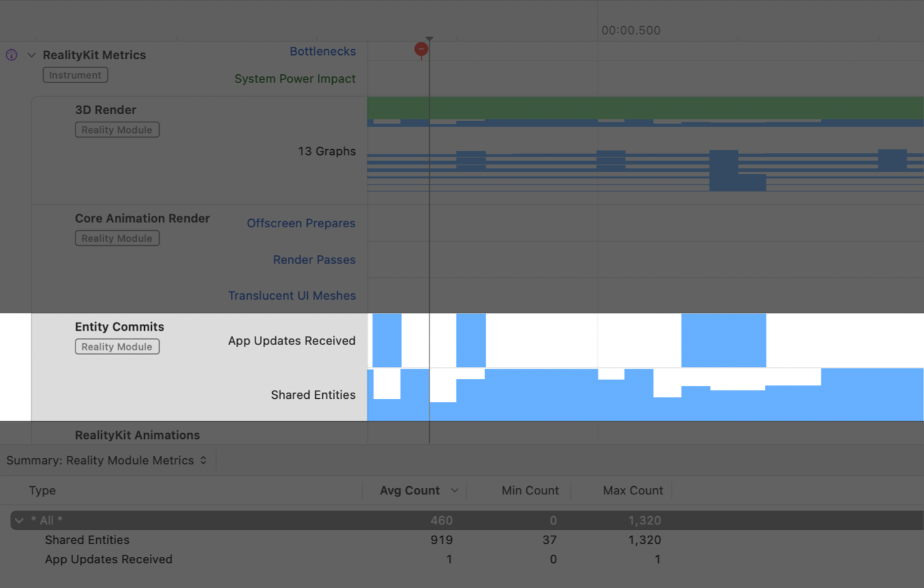
Task: Collapse the All row in summary table
Action: (19, 521)
